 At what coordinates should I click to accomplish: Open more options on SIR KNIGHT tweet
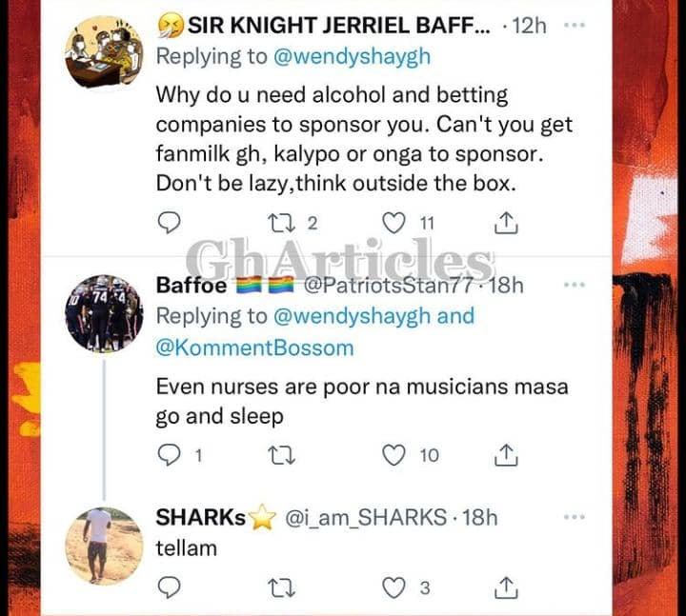point(575,26)
